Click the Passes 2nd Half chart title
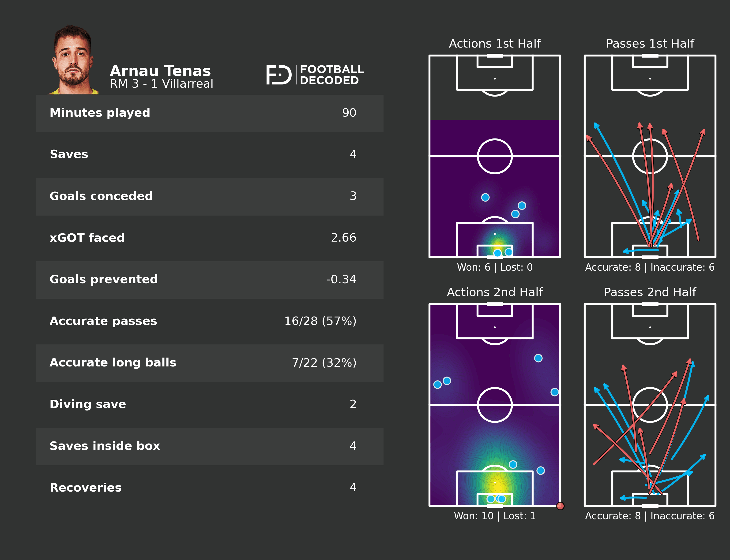 pyautogui.click(x=650, y=292)
